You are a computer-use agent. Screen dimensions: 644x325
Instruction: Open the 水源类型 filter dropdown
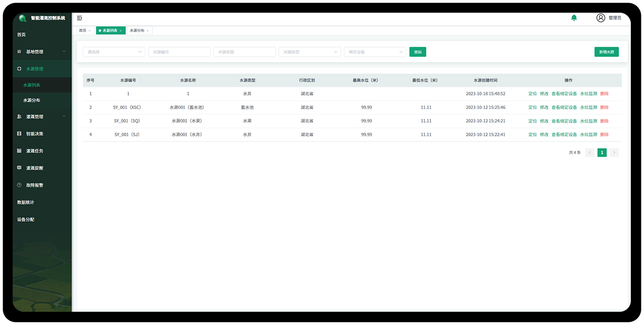tap(336, 52)
